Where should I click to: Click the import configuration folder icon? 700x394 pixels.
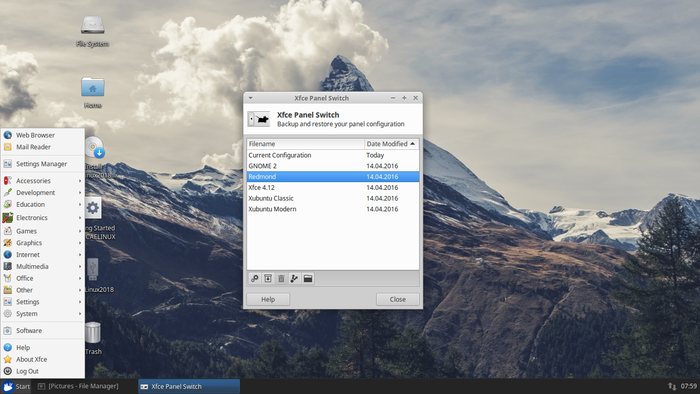tap(308, 278)
